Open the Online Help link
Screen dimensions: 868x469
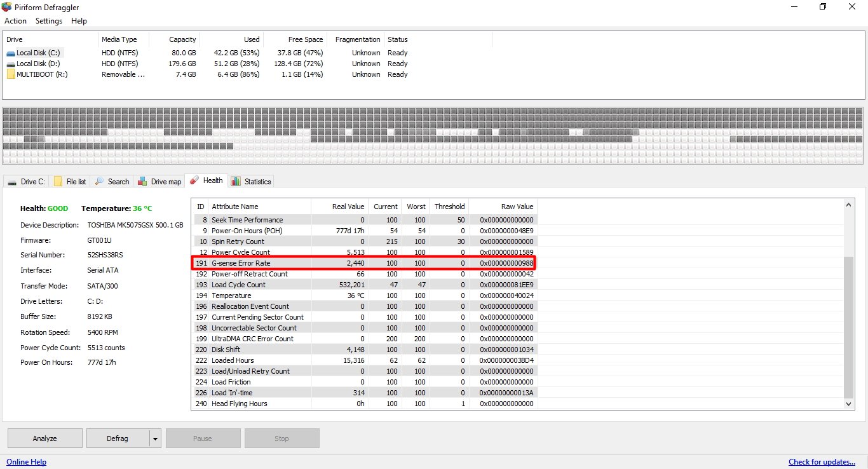[x=26, y=462]
